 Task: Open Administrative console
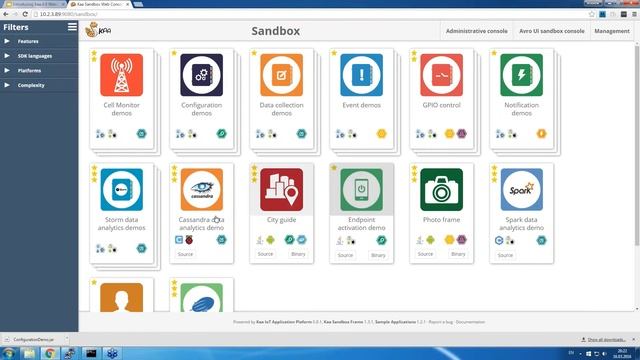(476, 31)
